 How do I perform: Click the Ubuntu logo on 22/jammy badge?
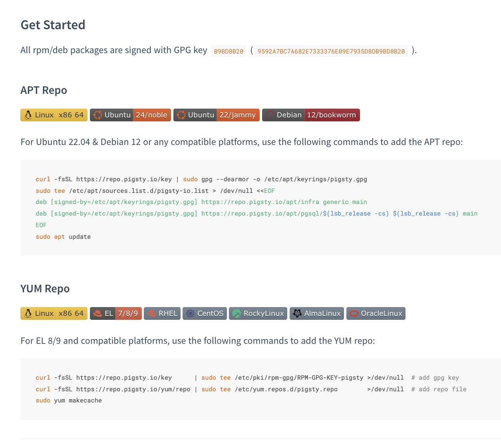pyautogui.click(x=181, y=115)
